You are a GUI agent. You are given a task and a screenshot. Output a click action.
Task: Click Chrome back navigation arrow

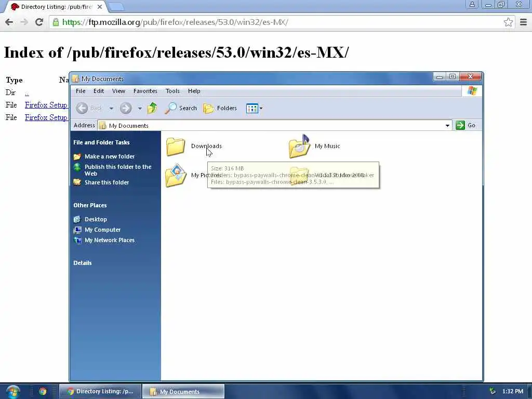pyautogui.click(x=9, y=22)
